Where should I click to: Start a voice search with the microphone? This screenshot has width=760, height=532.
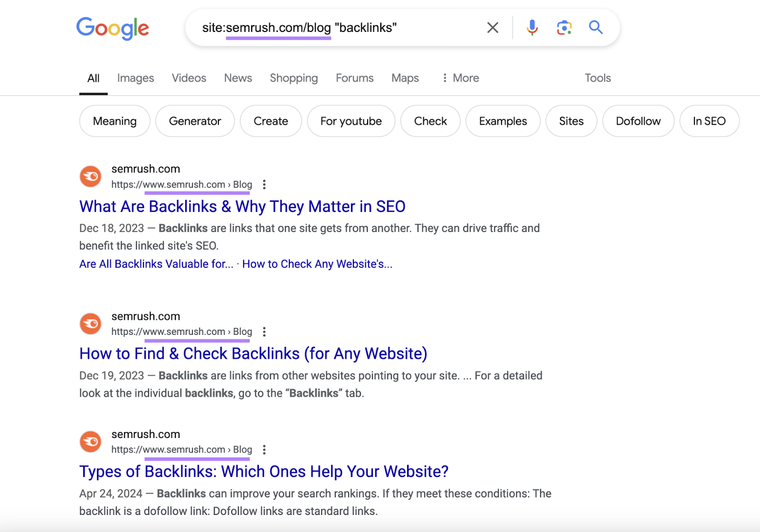click(x=532, y=28)
